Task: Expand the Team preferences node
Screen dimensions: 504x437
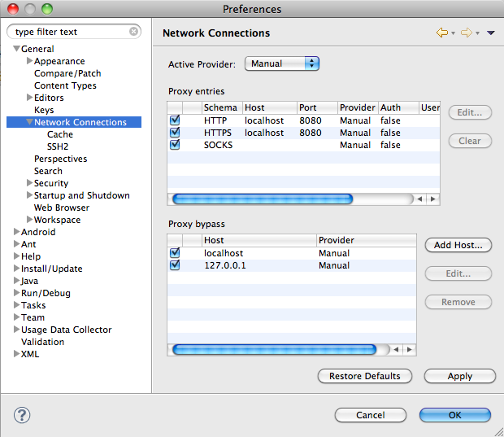Action: point(17,317)
